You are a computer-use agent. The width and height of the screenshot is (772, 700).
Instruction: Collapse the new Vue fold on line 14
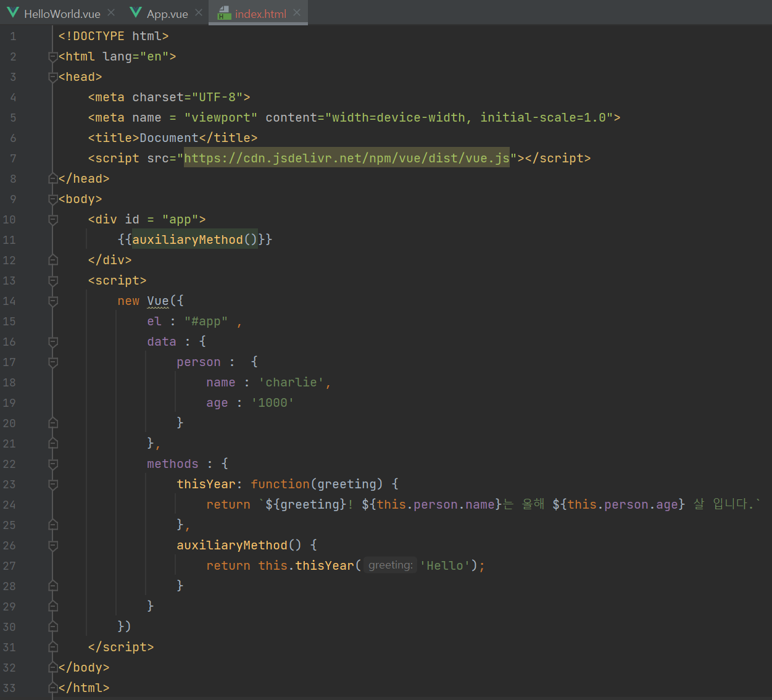[53, 301]
